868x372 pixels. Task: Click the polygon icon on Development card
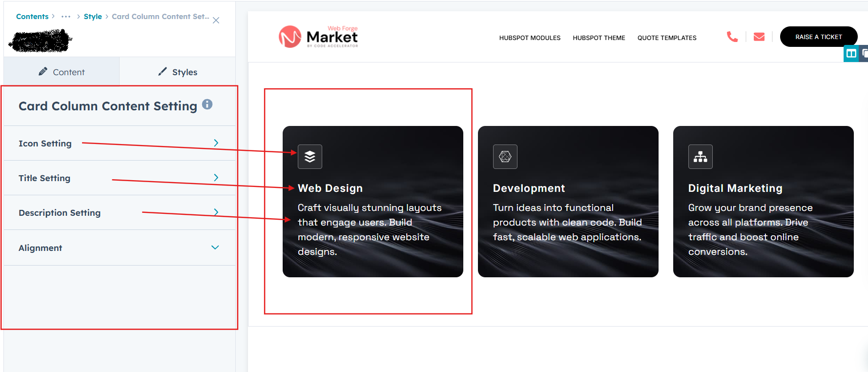coord(505,157)
